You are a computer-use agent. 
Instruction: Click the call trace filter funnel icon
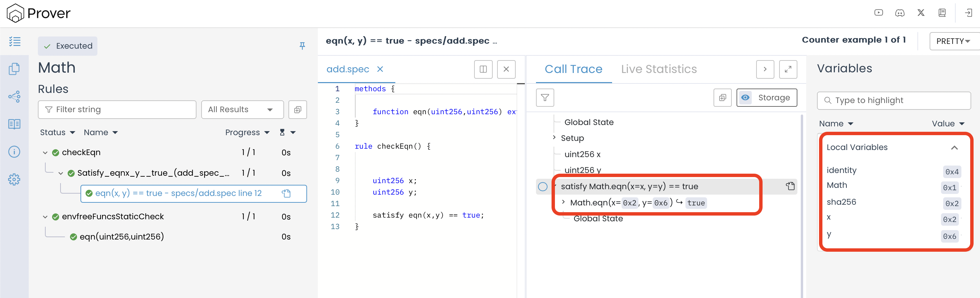point(545,98)
